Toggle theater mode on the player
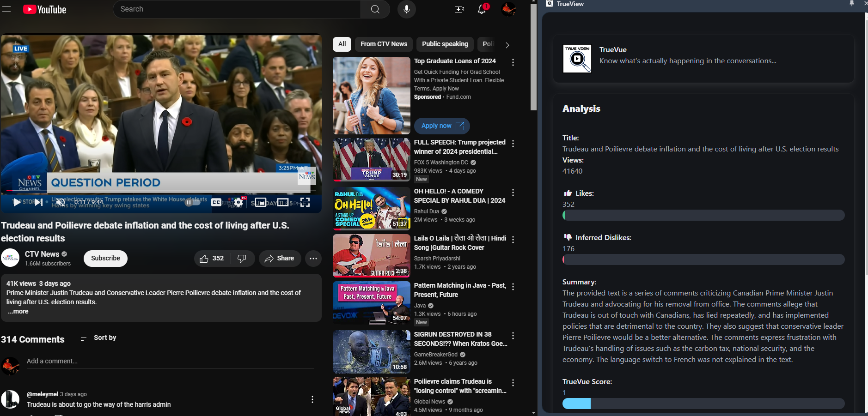Viewport: 868px width, 416px height. 283,202
